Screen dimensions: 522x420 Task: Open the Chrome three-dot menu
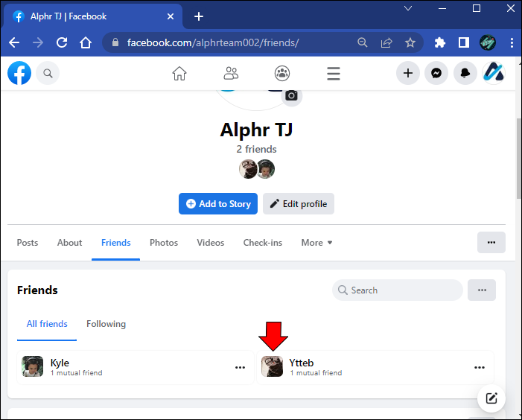(512, 42)
